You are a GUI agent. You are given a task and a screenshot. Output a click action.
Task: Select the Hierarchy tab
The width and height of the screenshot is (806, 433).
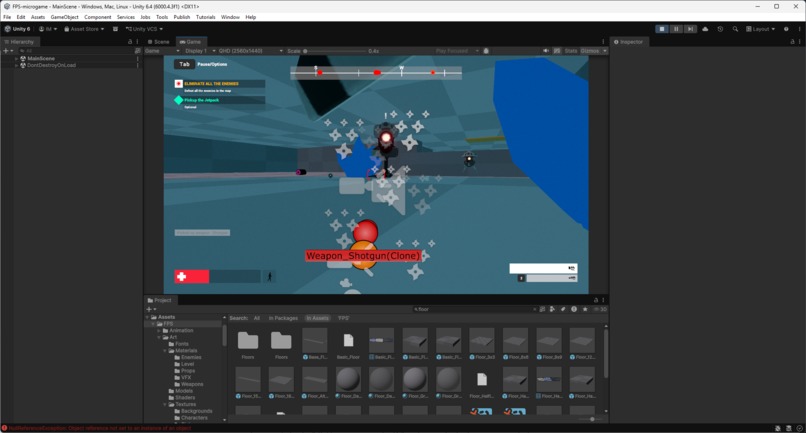pyautogui.click(x=19, y=42)
